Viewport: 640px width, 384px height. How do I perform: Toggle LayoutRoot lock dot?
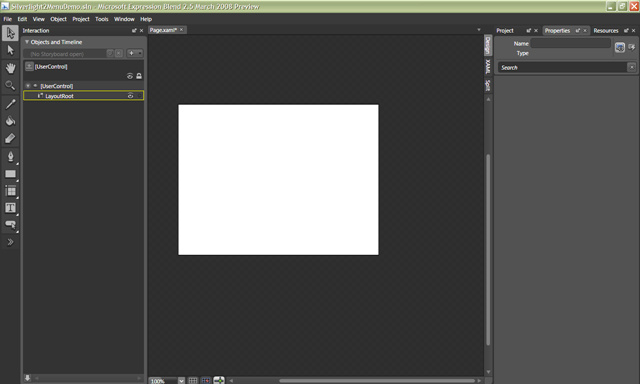139,96
